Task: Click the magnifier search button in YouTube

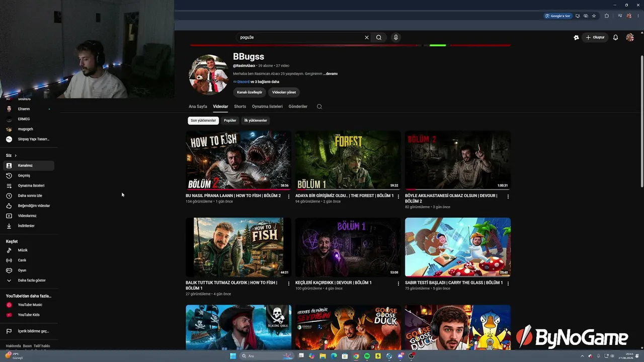Action: [x=379, y=37]
